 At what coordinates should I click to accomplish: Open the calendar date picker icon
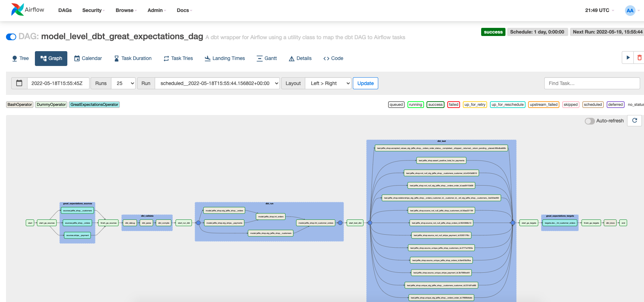click(19, 83)
